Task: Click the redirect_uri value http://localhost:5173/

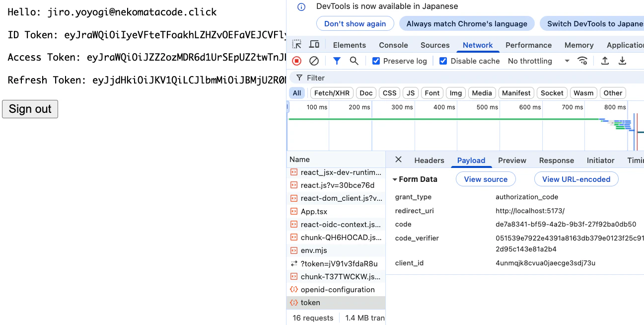Action: (530, 211)
